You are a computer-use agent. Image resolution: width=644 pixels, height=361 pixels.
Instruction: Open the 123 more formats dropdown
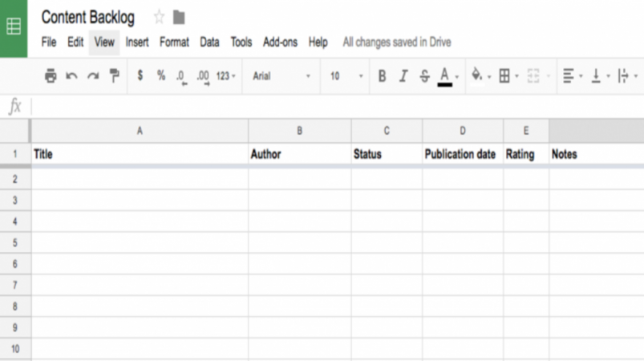click(x=226, y=76)
